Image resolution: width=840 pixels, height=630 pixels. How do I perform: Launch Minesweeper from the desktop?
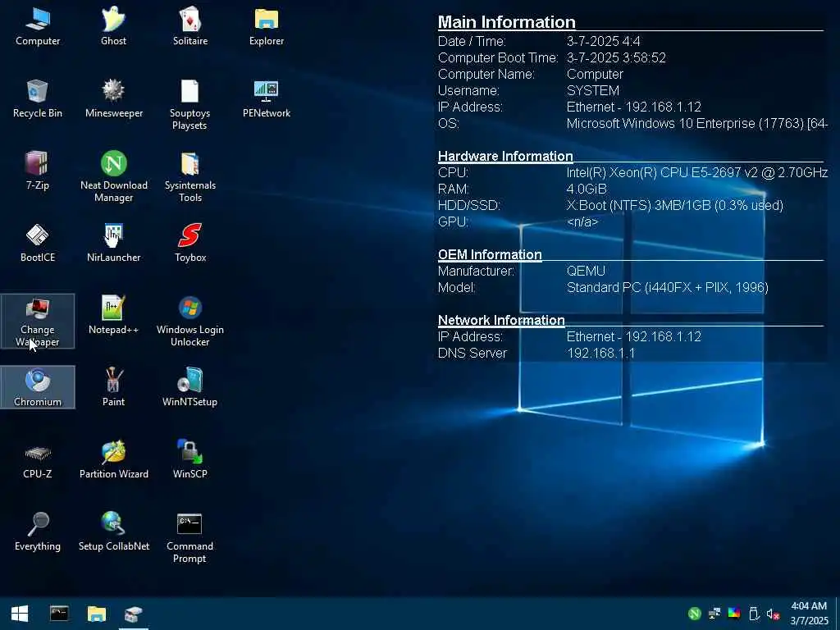pyautogui.click(x=113, y=99)
